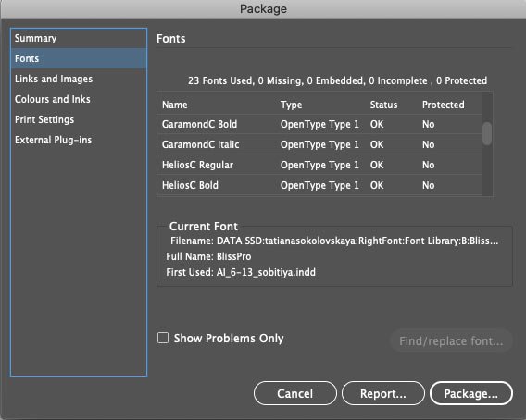Click the font list scrollbar thumb

(x=487, y=134)
